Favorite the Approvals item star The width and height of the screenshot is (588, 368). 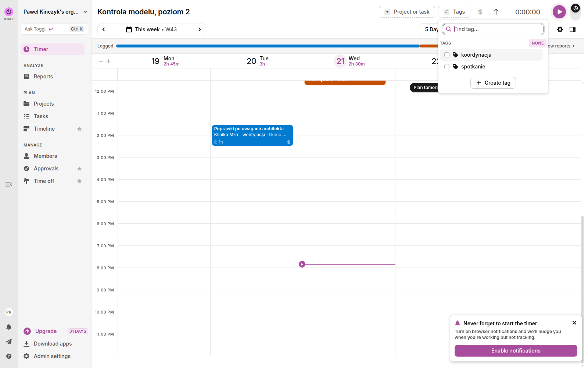[79, 169]
